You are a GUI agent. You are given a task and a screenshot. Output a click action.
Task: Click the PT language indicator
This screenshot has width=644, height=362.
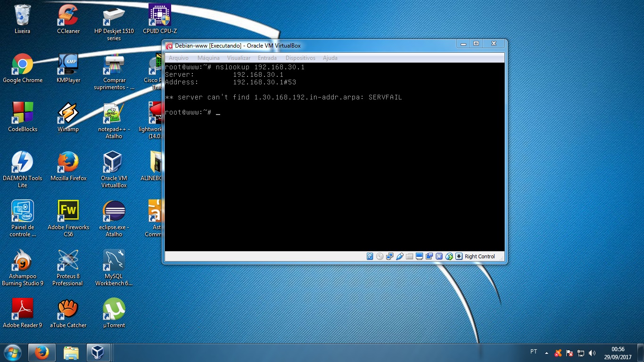click(534, 352)
